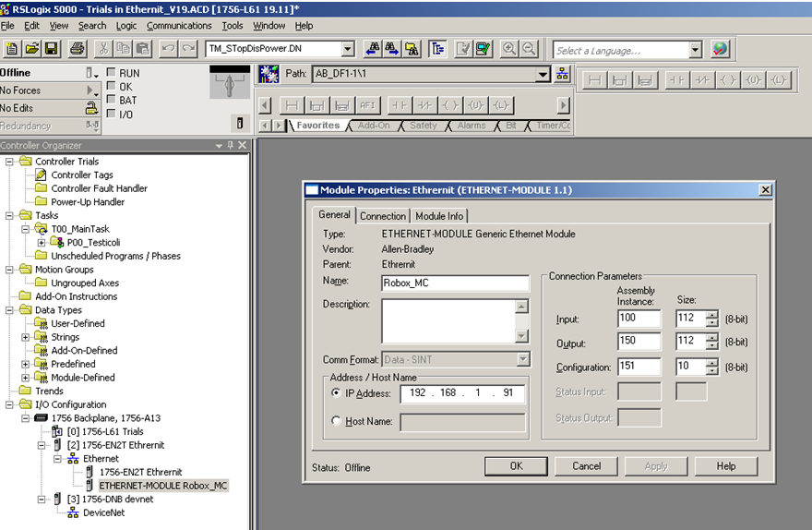Click the AFI instruction icon
This screenshot has width=812, height=530.
[367, 105]
